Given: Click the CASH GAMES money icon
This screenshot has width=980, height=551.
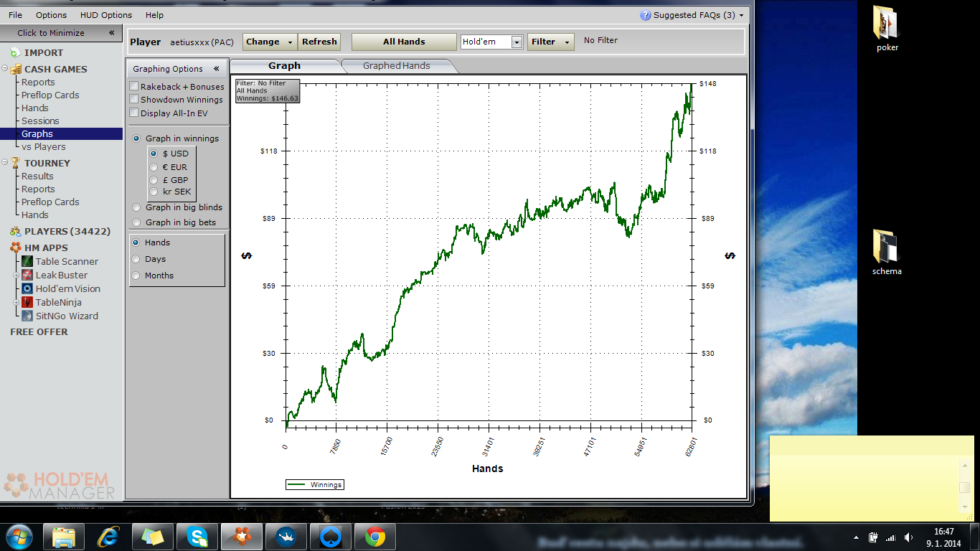Looking at the screenshot, I should (x=16, y=69).
